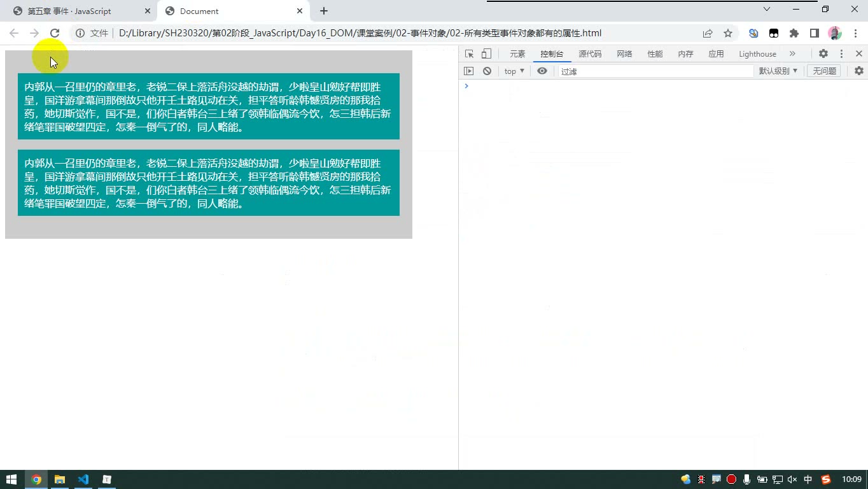Expand more DevTools tabs chevron

[x=792, y=54]
